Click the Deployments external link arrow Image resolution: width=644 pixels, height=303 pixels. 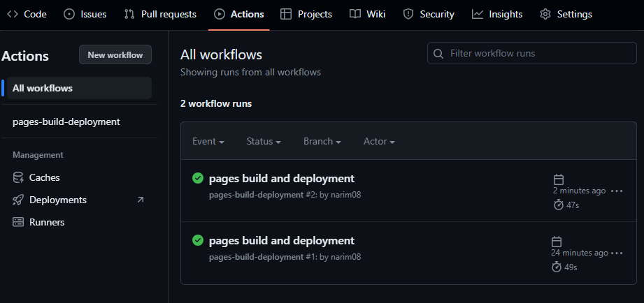pos(141,200)
